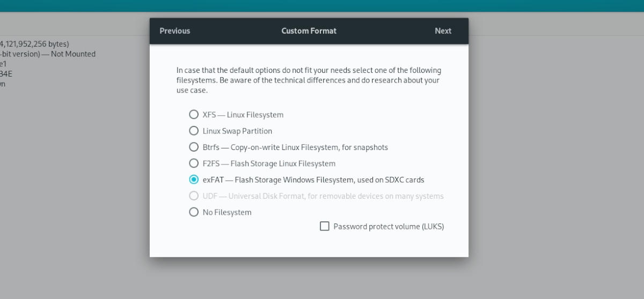Screen dimensions: 644x299
Task: Click the bytes size text behind the dialog
Action: pyautogui.click(x=35, y=44)
